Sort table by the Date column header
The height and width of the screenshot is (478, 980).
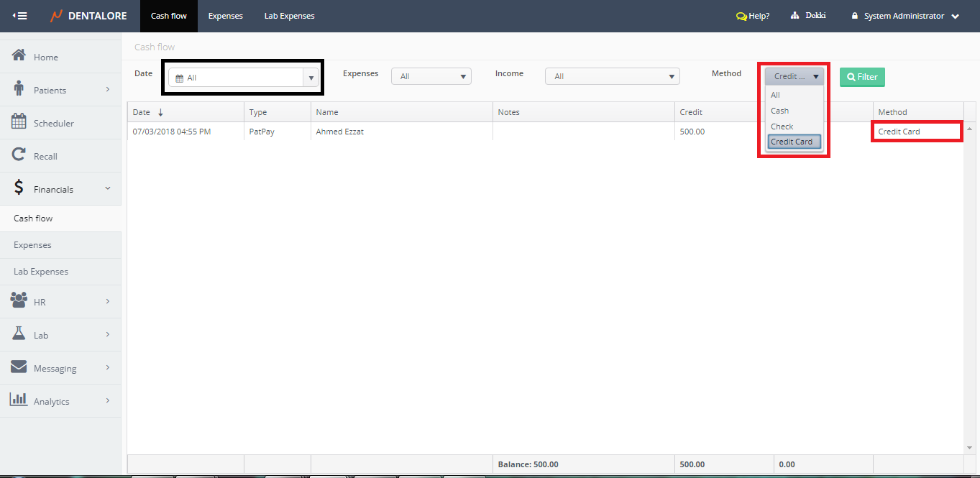pyautogui.click(x=142, y=112)
